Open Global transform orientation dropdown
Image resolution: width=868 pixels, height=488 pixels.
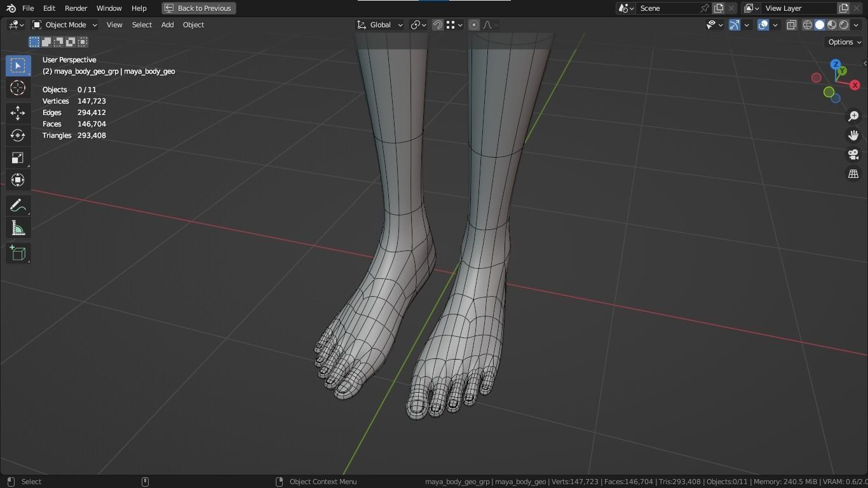[x=379, y=25]
